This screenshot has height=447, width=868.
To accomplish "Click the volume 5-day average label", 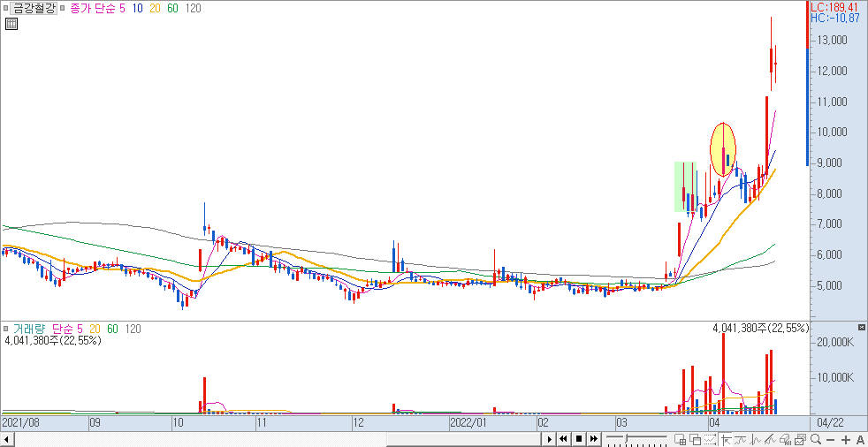I will point(81,330).
